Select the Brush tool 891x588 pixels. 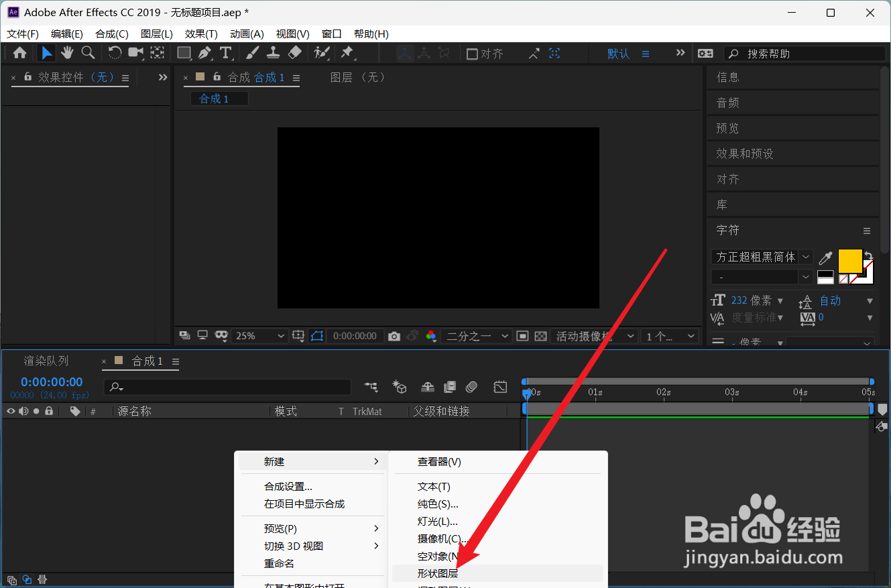point(253,53)
